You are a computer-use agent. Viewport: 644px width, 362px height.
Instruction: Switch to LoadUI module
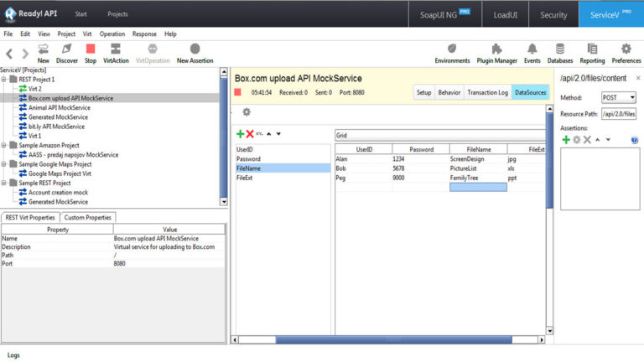[505, 15]
